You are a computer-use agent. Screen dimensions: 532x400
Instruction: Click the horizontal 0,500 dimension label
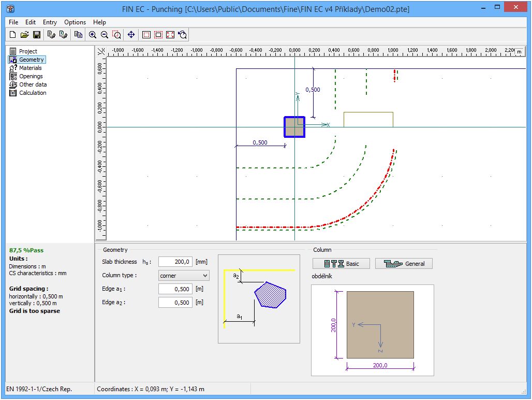click(x=260, y=142)
